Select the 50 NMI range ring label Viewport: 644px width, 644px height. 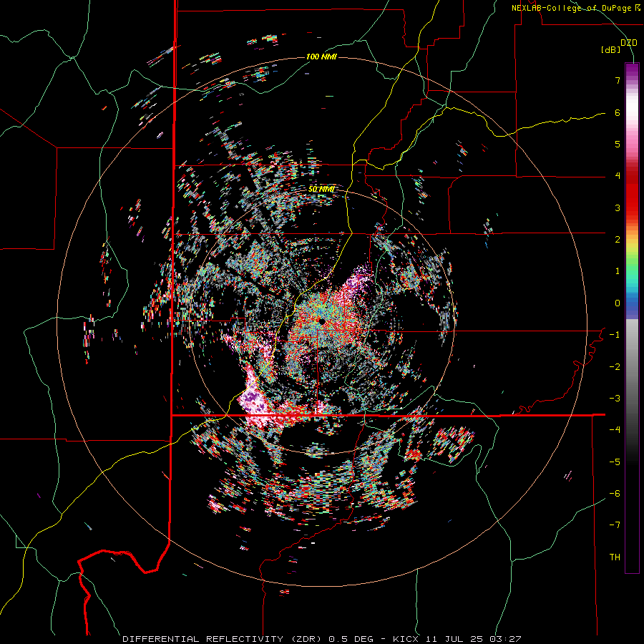click(x=321, y=189)
